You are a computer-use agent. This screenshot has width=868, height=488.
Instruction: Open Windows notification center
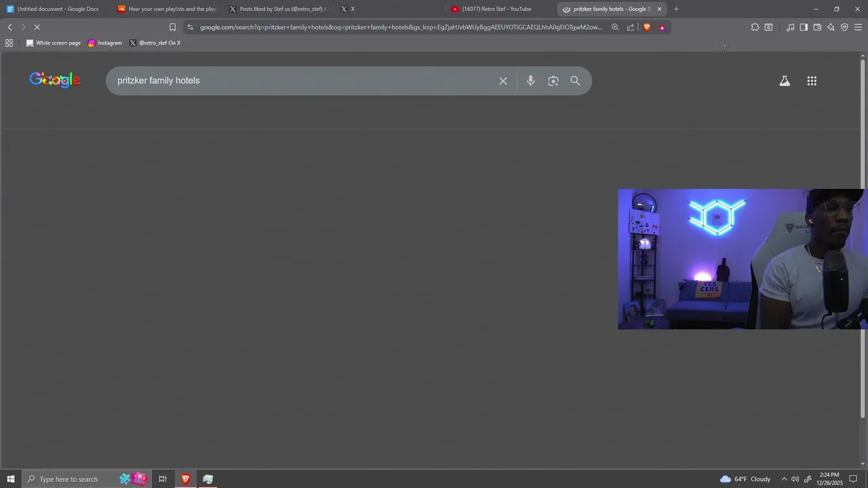854,479
